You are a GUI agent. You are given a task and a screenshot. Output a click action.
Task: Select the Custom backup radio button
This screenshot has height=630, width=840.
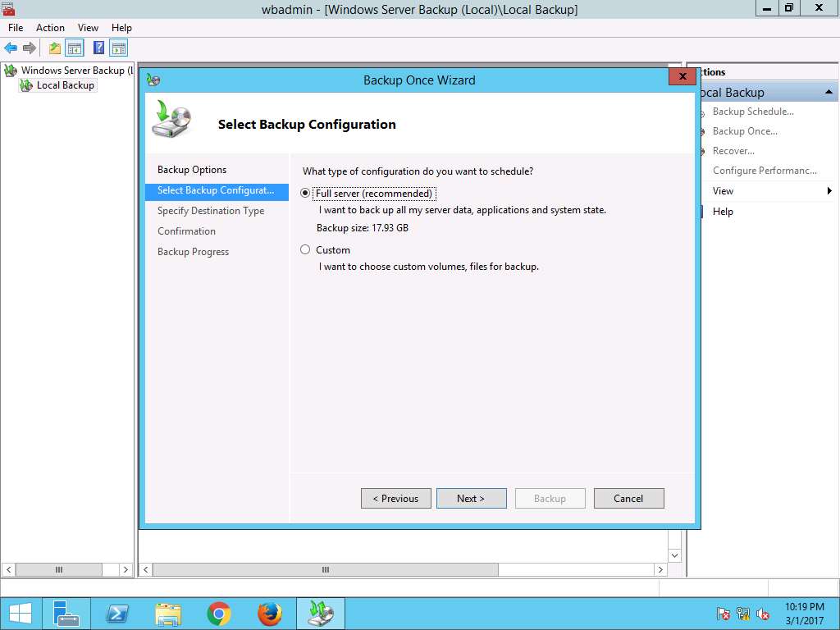point(305,249)
